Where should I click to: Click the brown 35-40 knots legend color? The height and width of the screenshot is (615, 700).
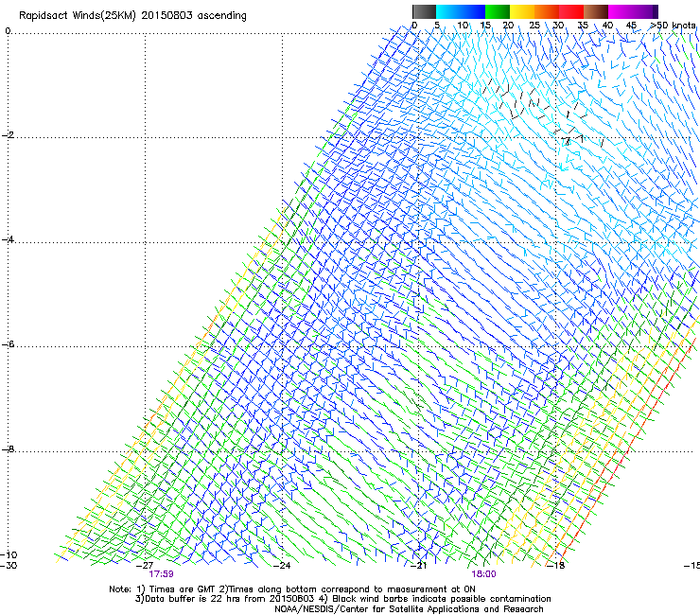point(596,11)
